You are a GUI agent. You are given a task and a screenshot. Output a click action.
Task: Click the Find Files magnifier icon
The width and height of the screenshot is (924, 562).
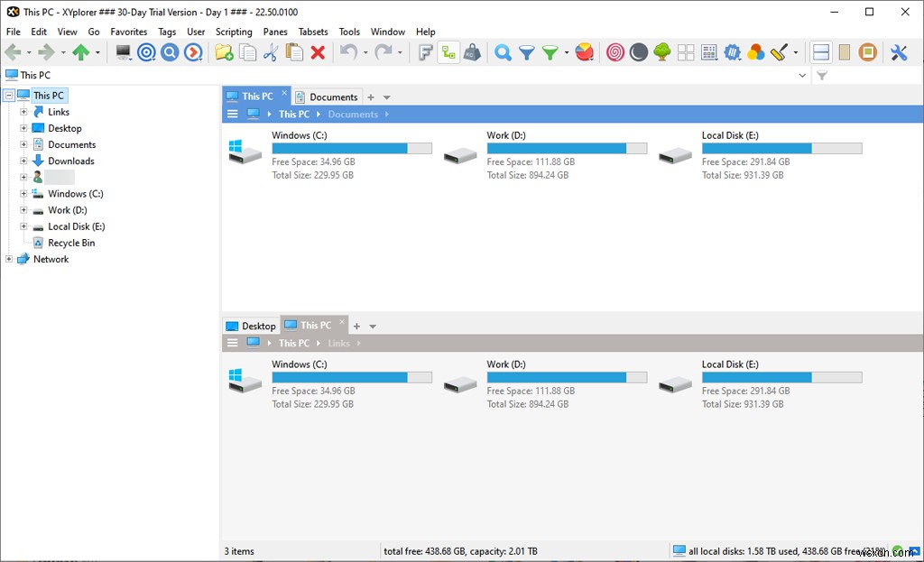(503, 52)
